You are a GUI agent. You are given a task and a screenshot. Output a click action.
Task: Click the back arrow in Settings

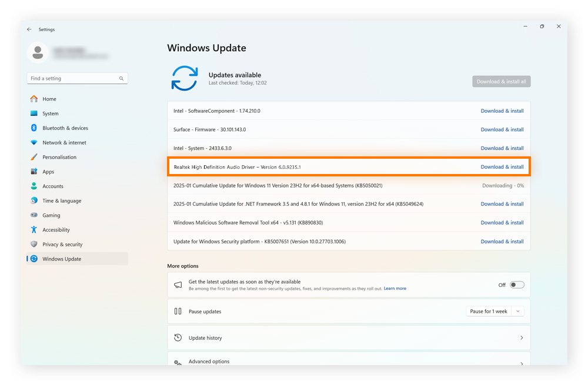coord(29,29)
